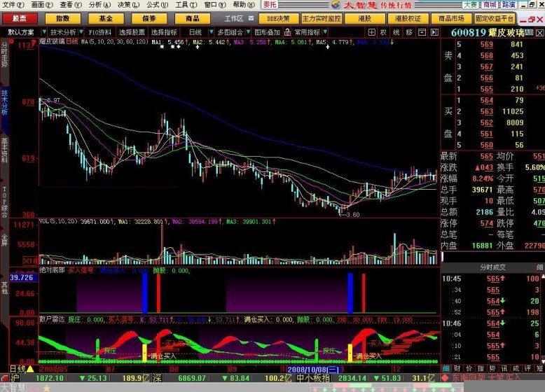Open the 分析 menu

pos(98,5)
